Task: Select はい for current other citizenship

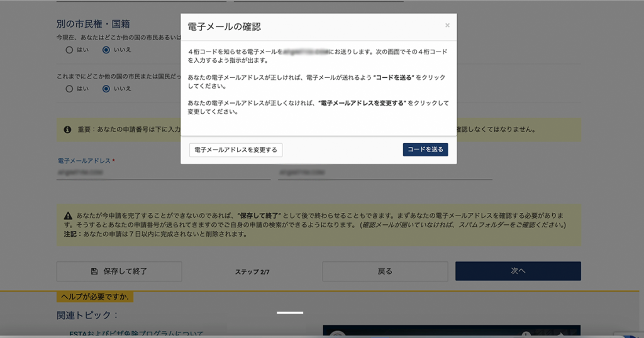Action: (69, 50)
